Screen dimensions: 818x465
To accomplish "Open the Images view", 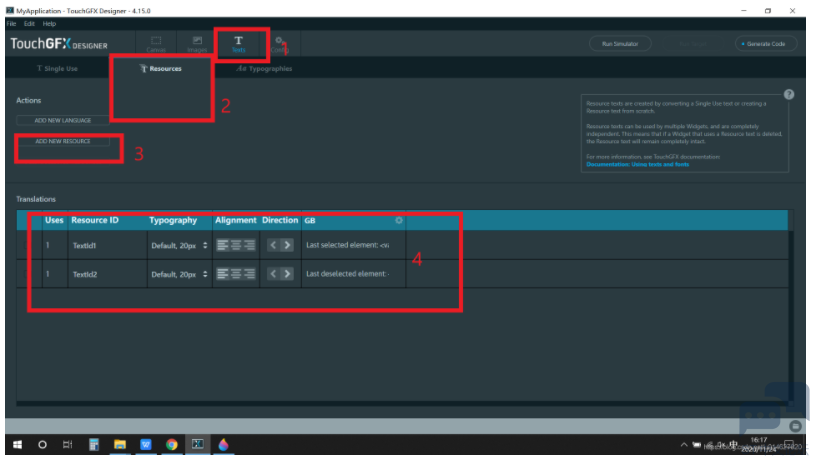I will [197, 44].
